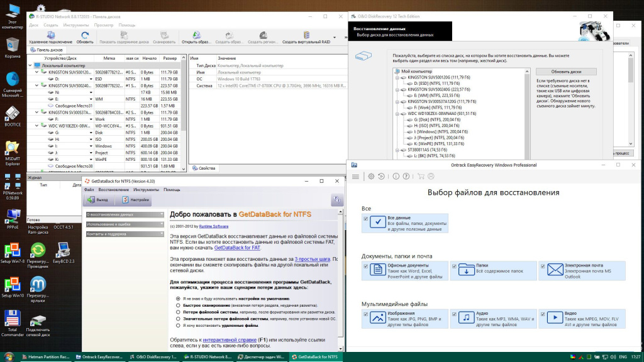This screenshot has height=362, width=644.
Task: Collapse ST380811AS node in O&O DiskRecovery
Action: click(397, 150)
